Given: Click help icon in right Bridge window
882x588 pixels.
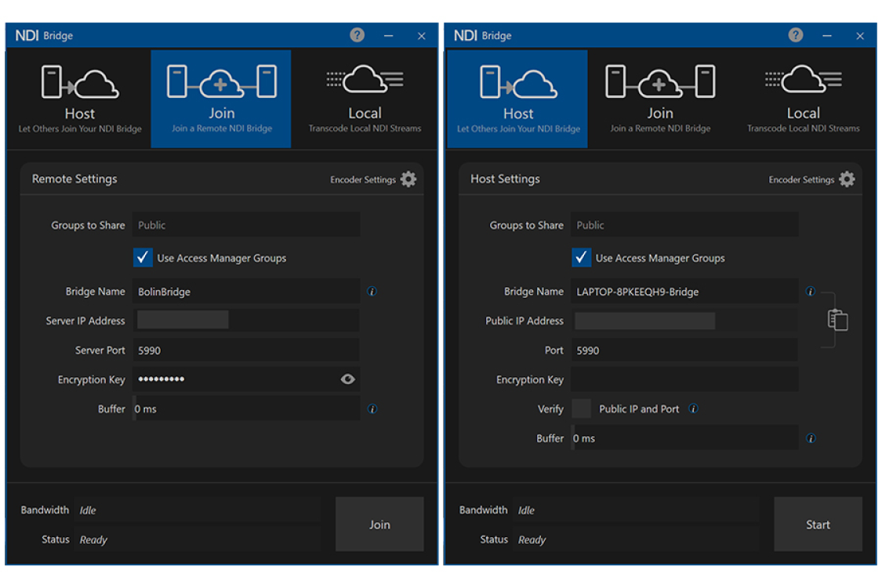Looking at the screenshot, I should [x=795, y=35].
